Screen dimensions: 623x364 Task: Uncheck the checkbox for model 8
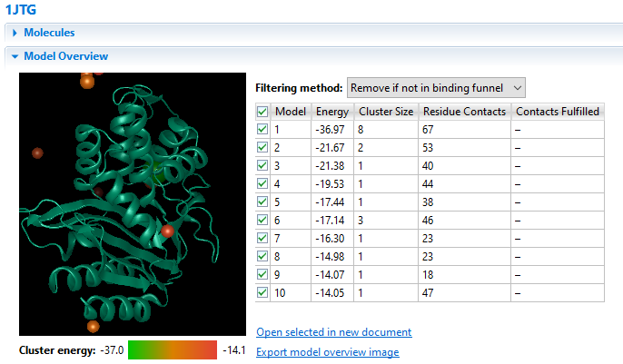[x=262, y=256]
